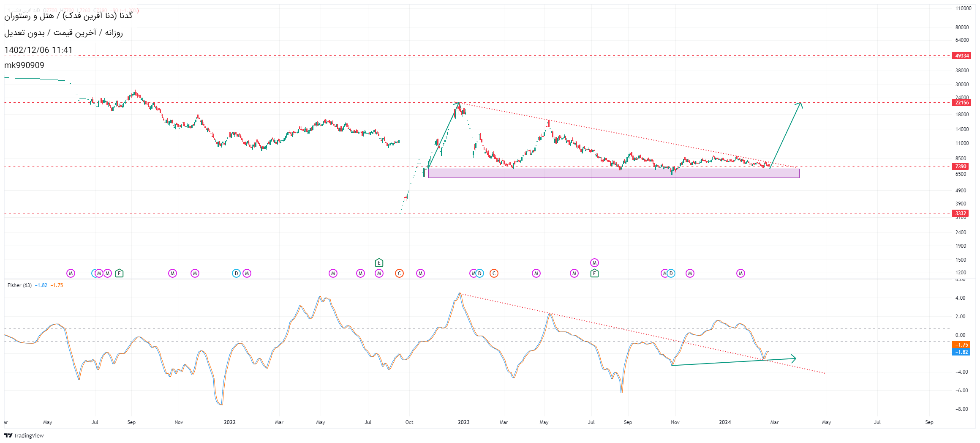Click the orange -1.75 Fisher value label
The image size is (980, 443).
click(962, 345)
